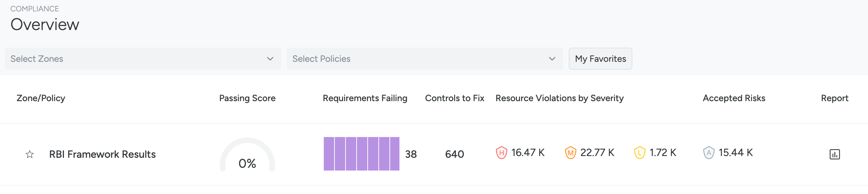
Task: Click the 0% passing score gauge
Action: click(x=247, y=154)
